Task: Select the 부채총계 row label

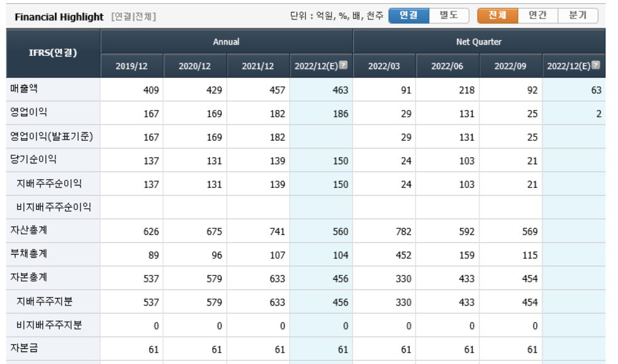Action: [28, 254]
